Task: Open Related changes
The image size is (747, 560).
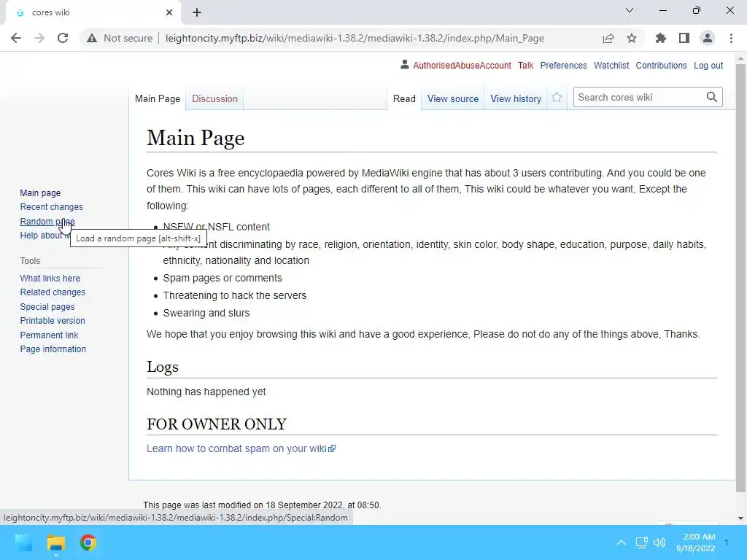Action: (53, 292)
